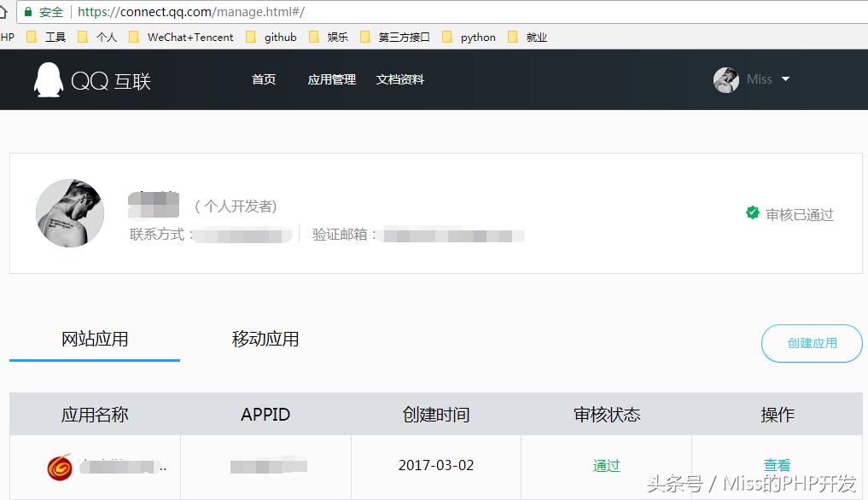The width and height of the screenshot is (868, 500).
Task: Click the 创建应用 button
Action: (810, 343)
